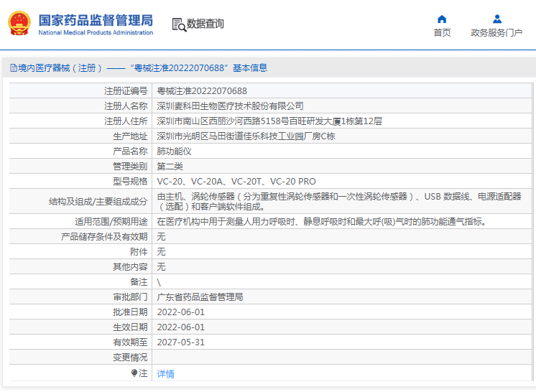Click the 批准日期 label
Image resolution: width=536 pixels, height=392 pixels.
coord(130,312)
